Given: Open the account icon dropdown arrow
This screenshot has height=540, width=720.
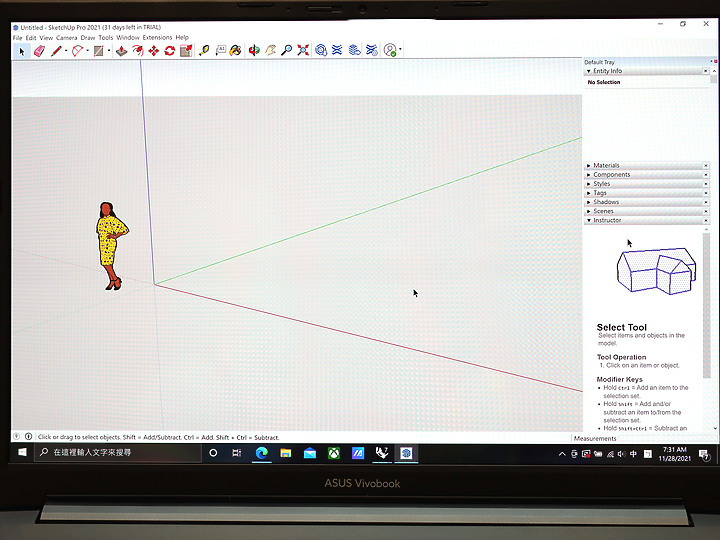Looking at the screenshot, I should pos(400,49).
